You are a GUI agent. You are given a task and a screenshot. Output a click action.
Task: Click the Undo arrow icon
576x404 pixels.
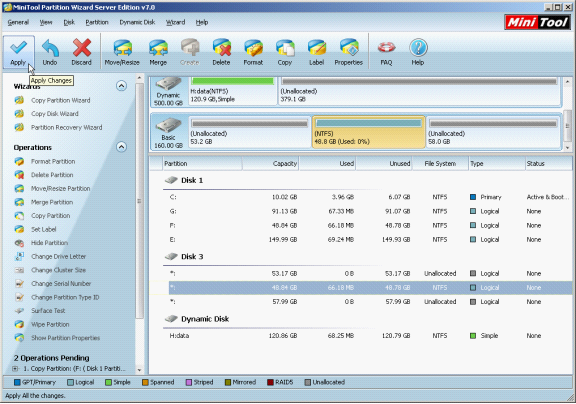coord(50,47)
